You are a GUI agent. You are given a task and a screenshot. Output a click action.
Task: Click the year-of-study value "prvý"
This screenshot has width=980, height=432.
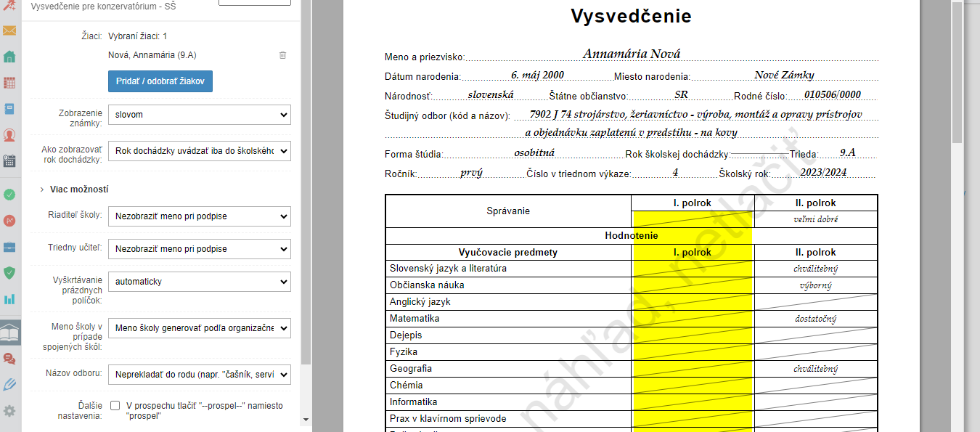tap(472, 173)
